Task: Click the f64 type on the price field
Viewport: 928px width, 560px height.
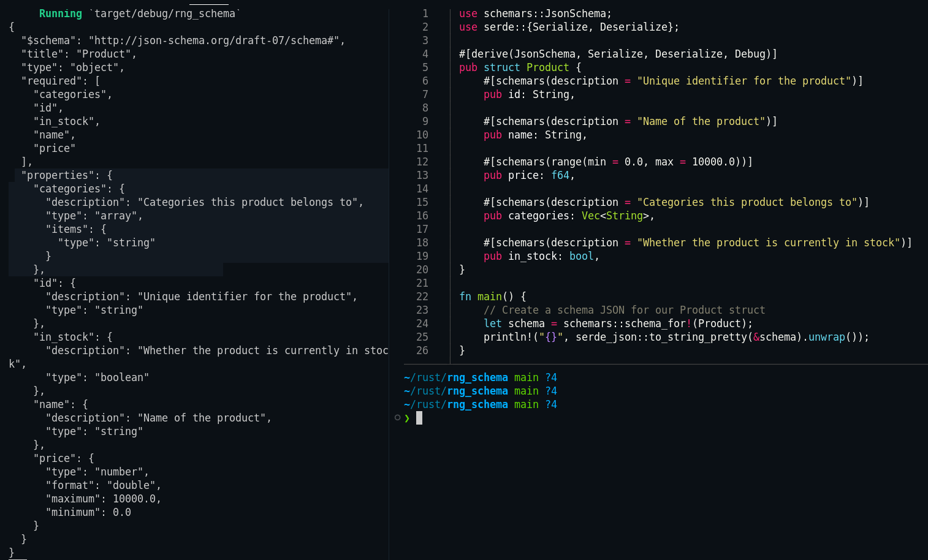Action: (x=561, y=175)
